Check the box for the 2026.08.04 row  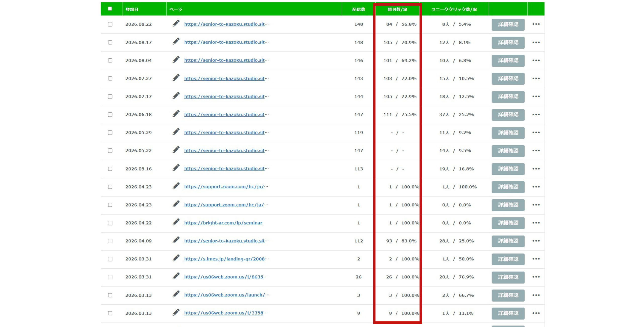pyautogui.click(x=110, y=60)
